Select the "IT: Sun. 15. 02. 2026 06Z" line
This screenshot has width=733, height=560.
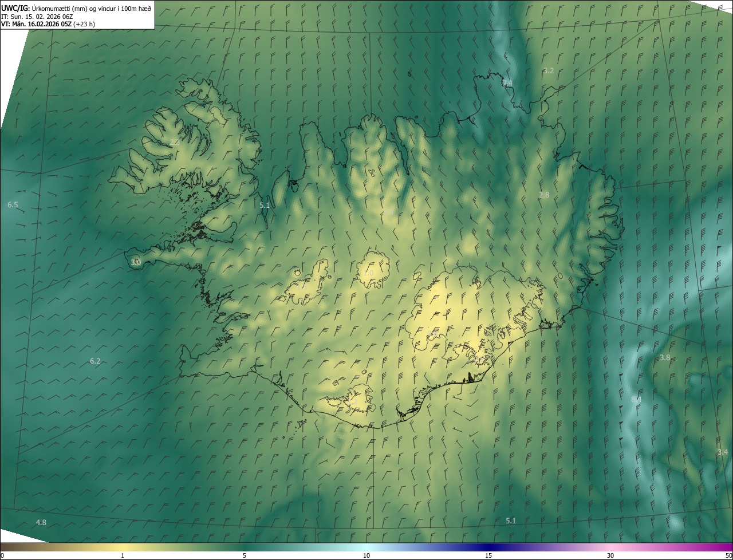37,17
